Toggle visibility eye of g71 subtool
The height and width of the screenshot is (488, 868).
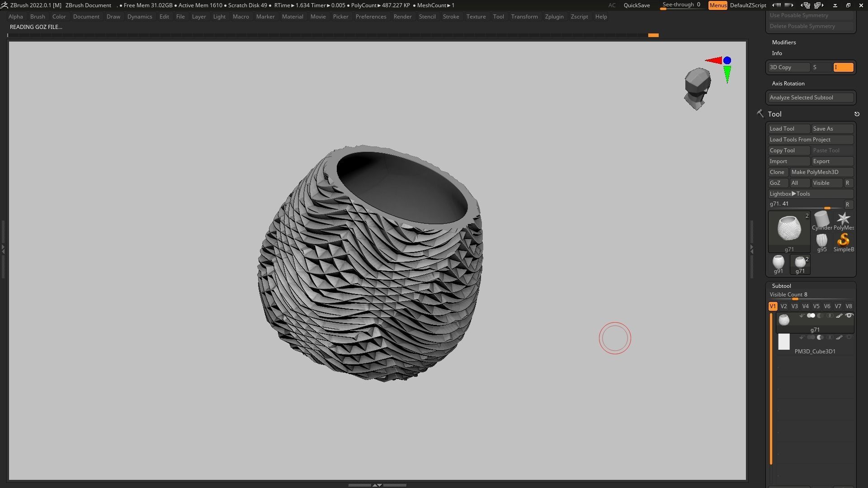(849, 316)
